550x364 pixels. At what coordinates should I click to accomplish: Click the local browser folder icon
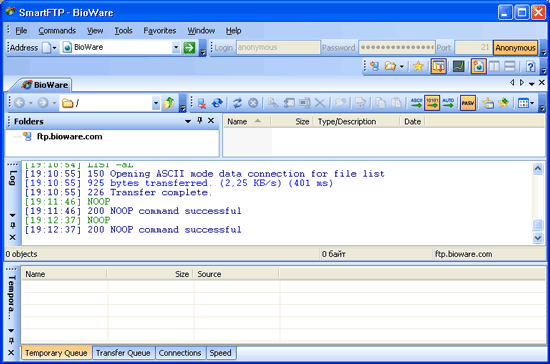[390, 66]
